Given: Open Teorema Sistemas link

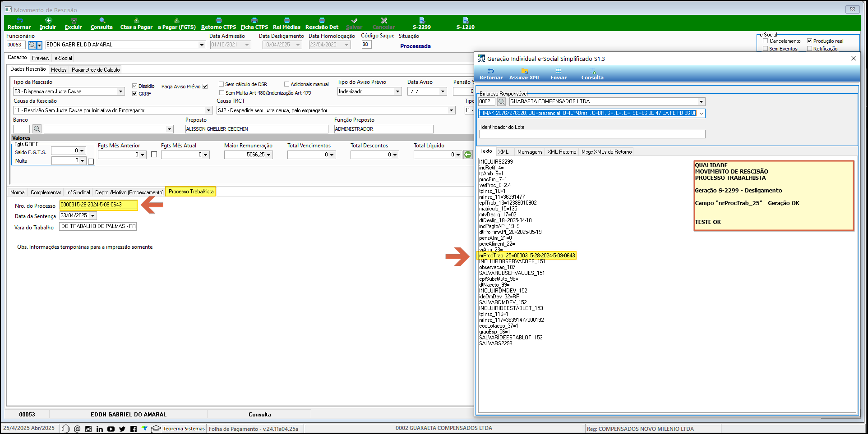Looking at the screenshot, I should (x=184, y=429).
